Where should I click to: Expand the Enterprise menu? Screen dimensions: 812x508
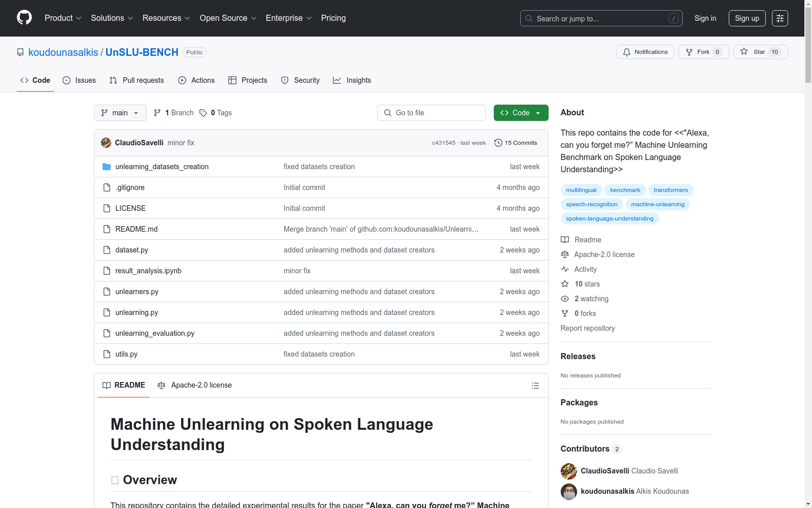point(289,18)
